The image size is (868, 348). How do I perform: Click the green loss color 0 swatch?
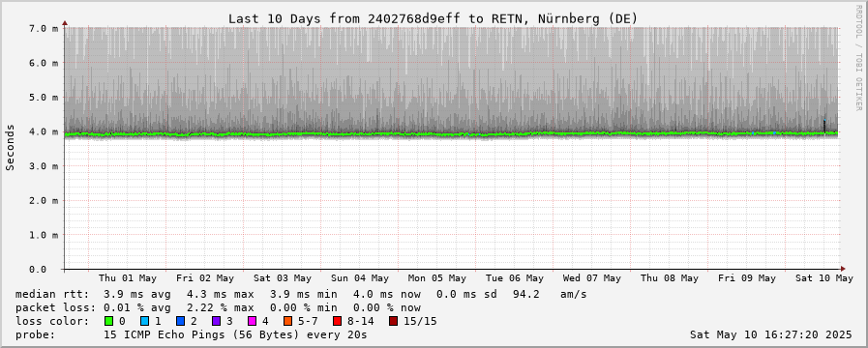tap(108, 321)
